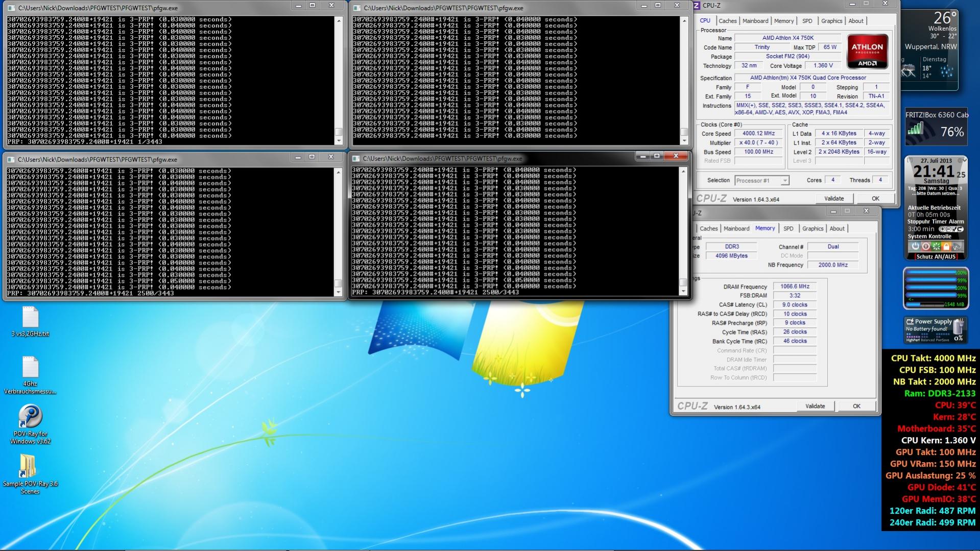Click the FRITZ!Box signal strength bars icon

click(916, 129)
